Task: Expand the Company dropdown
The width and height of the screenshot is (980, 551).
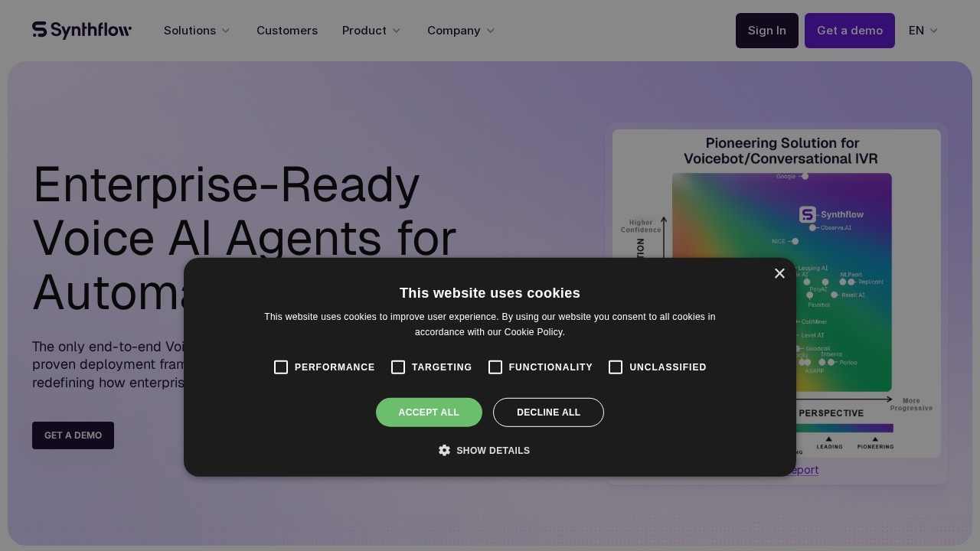Action: point(461,31)
